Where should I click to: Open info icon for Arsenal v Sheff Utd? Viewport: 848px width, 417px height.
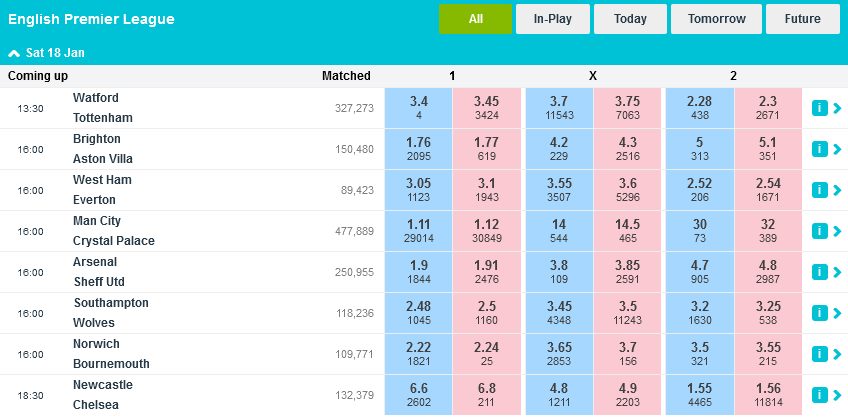point(819,272)
